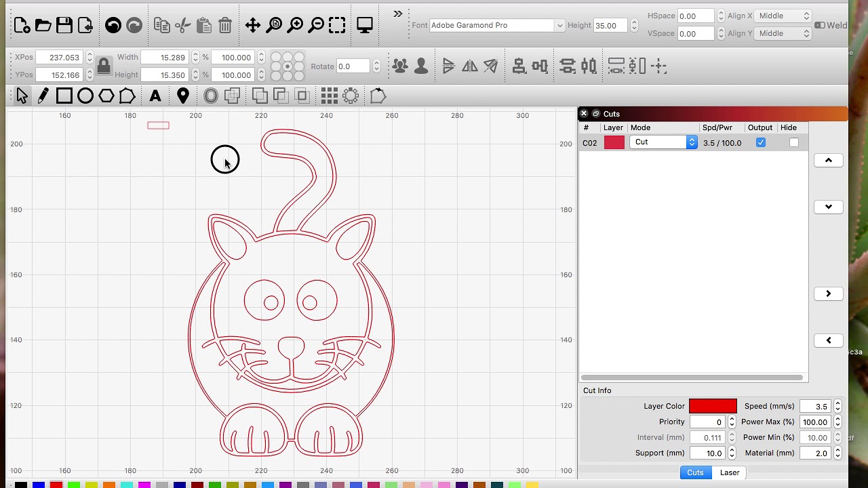
Task: Click the Delete trash icon
Action: coord(225,26)
